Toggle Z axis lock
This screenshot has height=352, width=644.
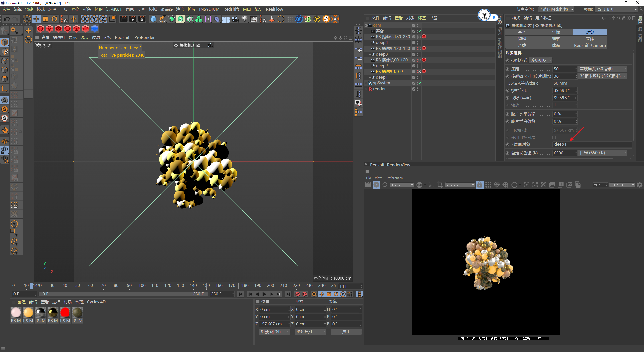coord(103,19)
